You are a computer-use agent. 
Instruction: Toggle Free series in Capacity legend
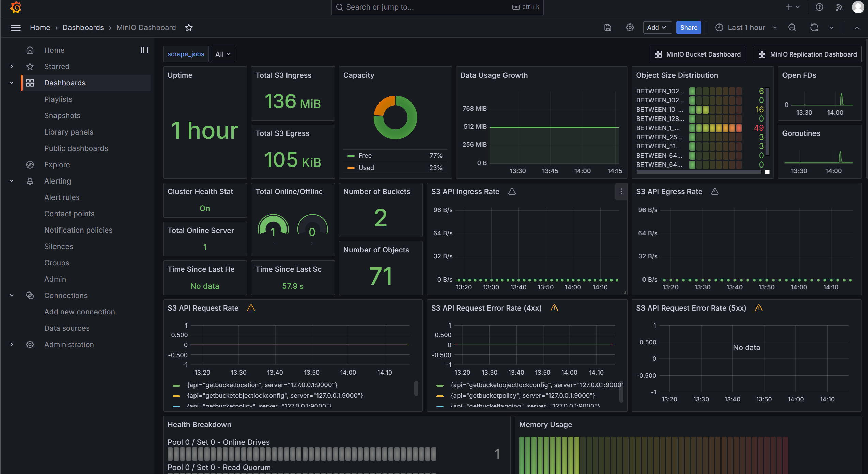(365, 155)
